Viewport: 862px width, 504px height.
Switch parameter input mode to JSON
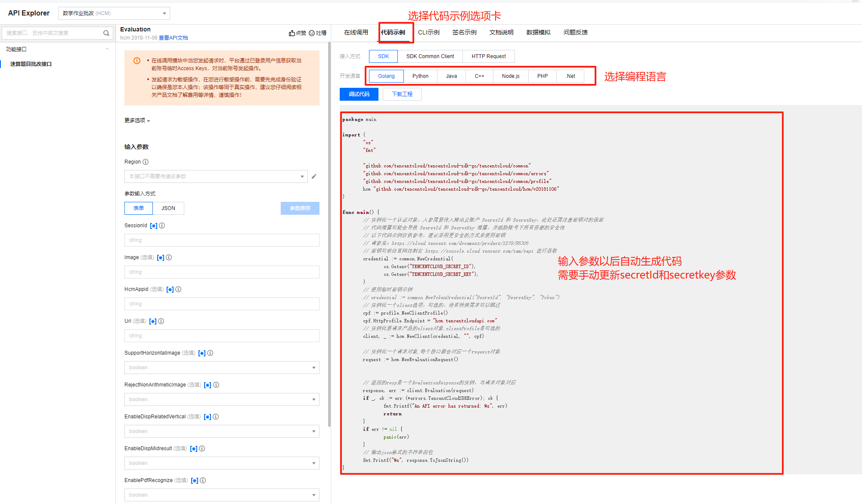coord(168,208)
